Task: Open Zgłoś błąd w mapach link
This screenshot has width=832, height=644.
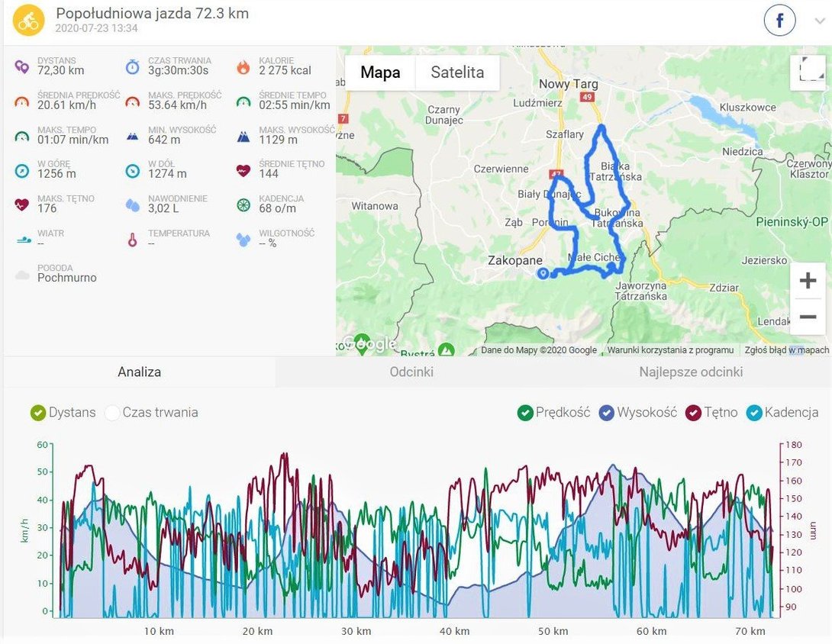Action: [786, 350]
